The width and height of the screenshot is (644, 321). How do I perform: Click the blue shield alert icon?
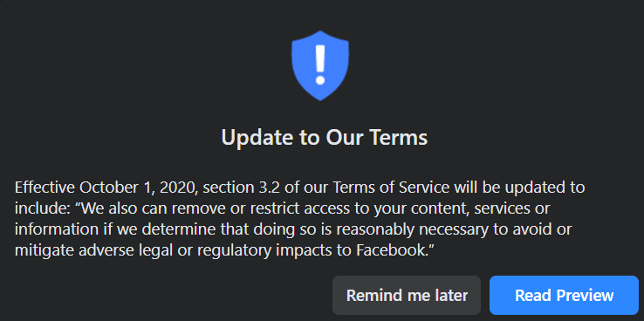320,65
